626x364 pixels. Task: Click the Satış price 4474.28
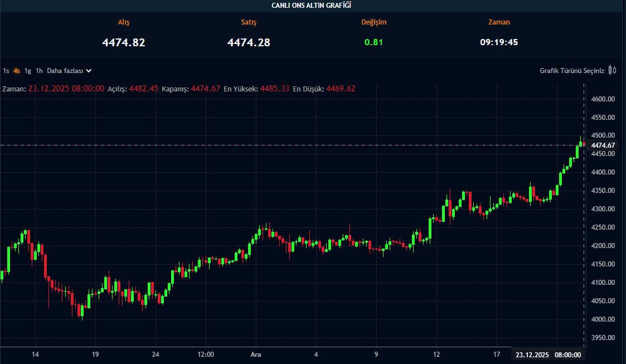249,42
